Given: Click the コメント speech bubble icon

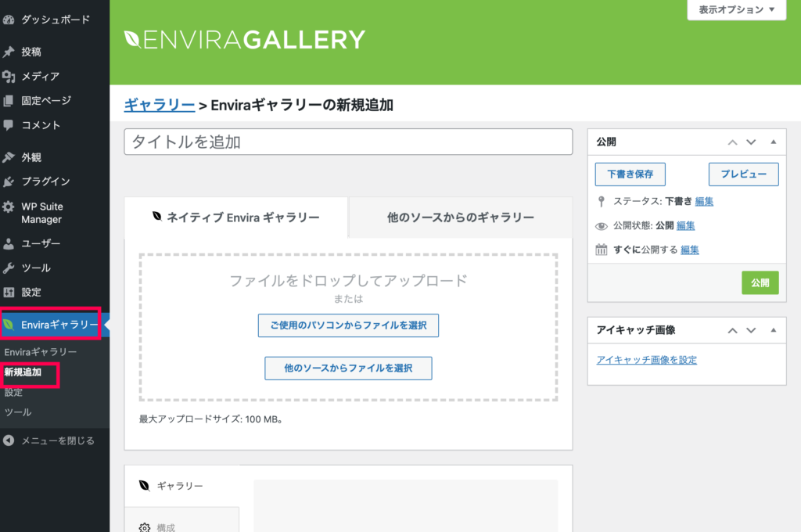Looking at the screenshot, I should coord(8,124).
